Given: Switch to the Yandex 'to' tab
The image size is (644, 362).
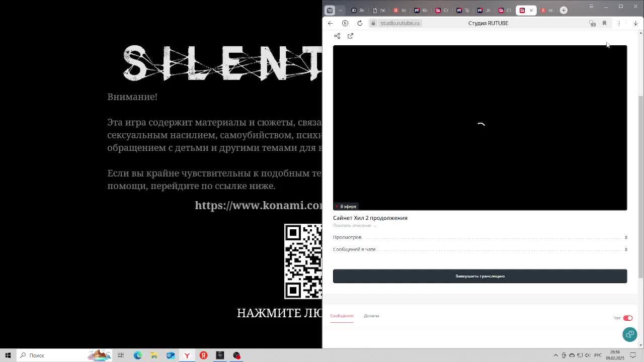Looking at the screenshot, I should tap(399, 10).
